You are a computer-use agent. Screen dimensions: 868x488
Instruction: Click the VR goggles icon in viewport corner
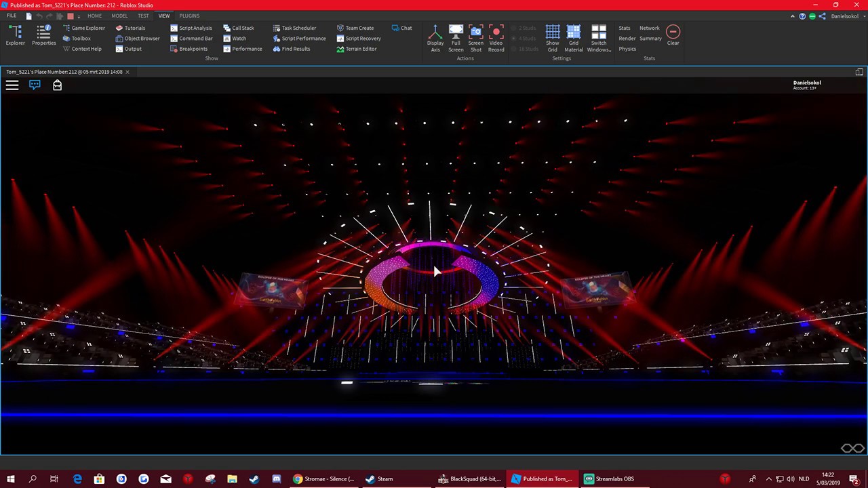tap(853, 448)
